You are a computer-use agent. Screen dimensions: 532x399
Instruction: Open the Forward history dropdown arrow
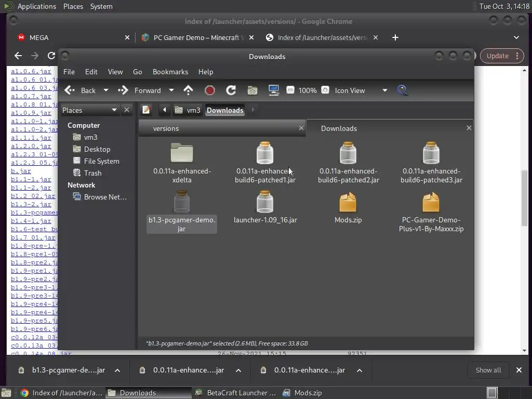click(171, 90)
